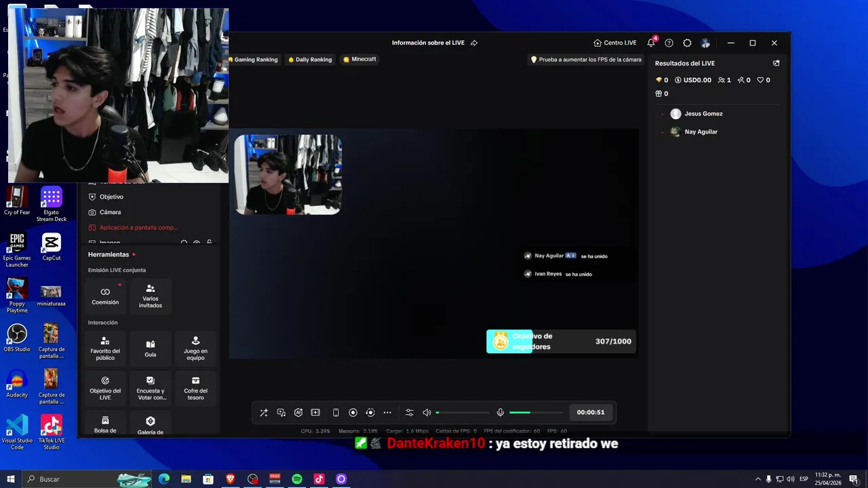
Task: Open the Galería de tool
Action: coord(151,423)
